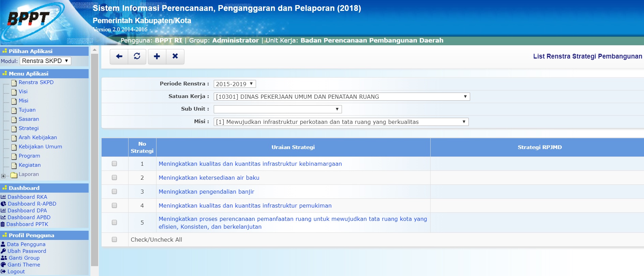Open Dashboard R-APBD pie chart item
This screenshot has height=276, width=644.
(x=32, y=204)
